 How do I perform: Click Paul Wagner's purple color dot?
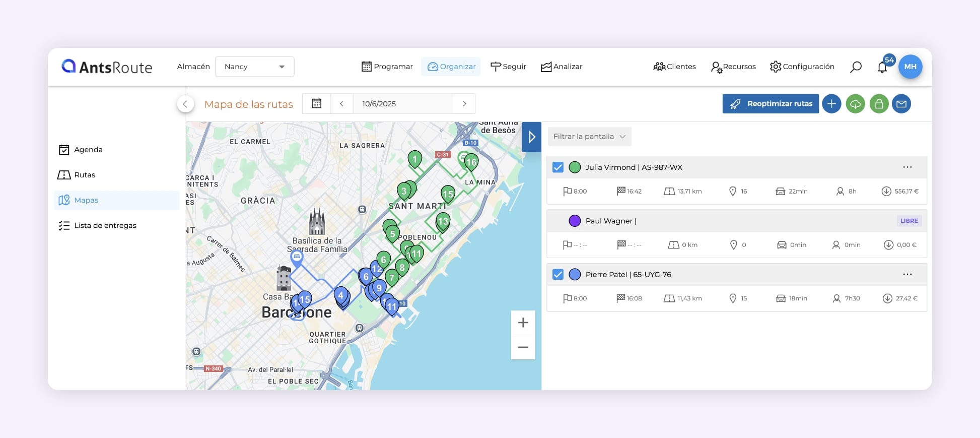tap(575, 221)
